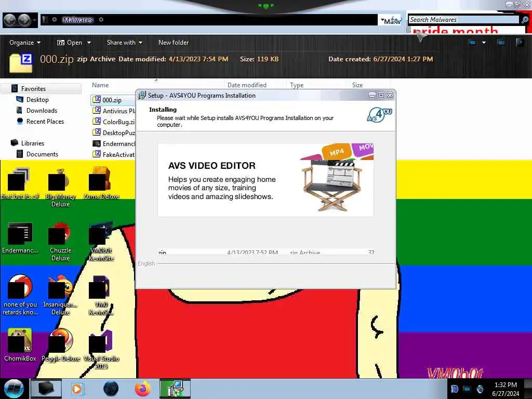Select the 000.zip file row
Image resolution: width=532 pixels, height=399 pixels.
pyautogui.click(x=113, y=100)
